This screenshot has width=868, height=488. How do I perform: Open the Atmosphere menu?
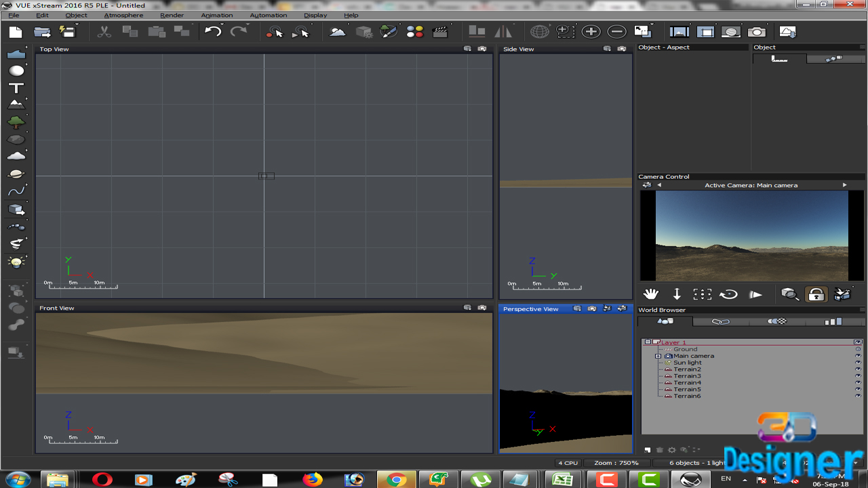pyautogui.click(x=123, y=15)
